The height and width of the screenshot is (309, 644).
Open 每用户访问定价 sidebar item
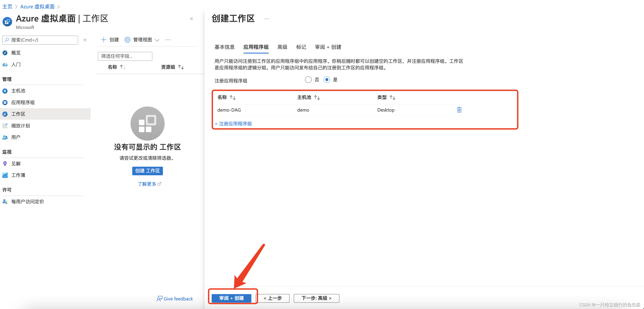[28, 202]
